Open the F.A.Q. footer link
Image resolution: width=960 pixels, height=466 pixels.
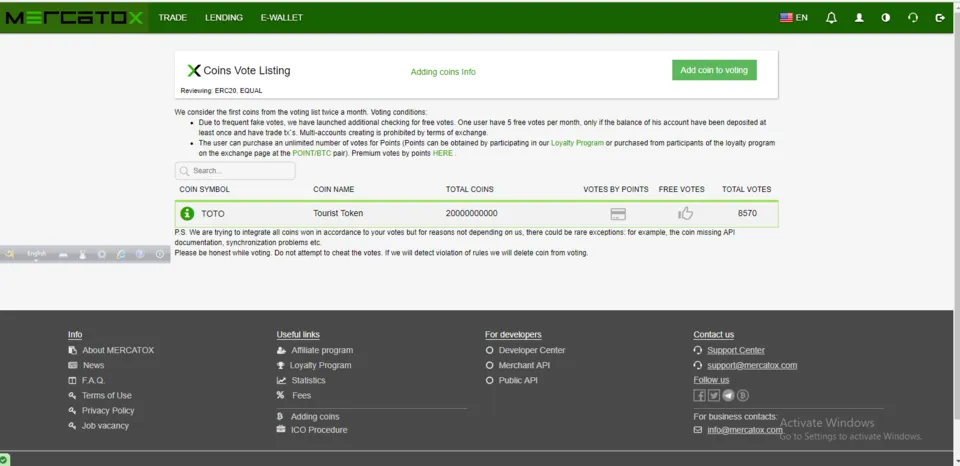click(x=94, y=380)
